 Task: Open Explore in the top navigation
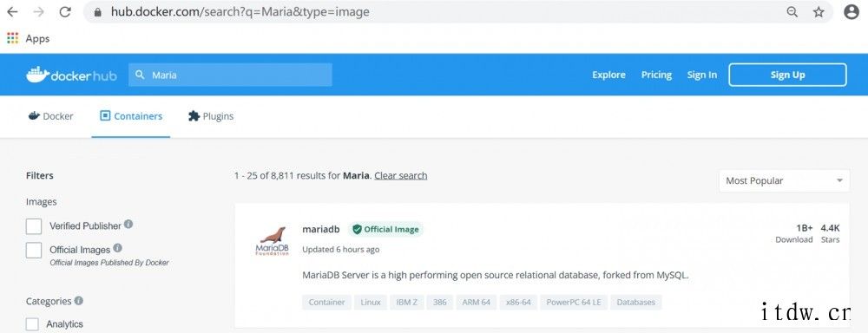point(609,75)
